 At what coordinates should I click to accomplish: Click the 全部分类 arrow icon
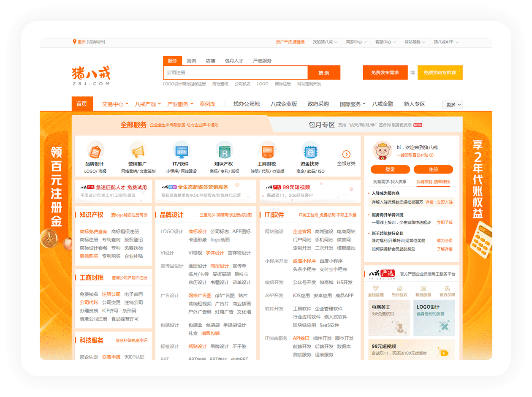pos(346,154)
